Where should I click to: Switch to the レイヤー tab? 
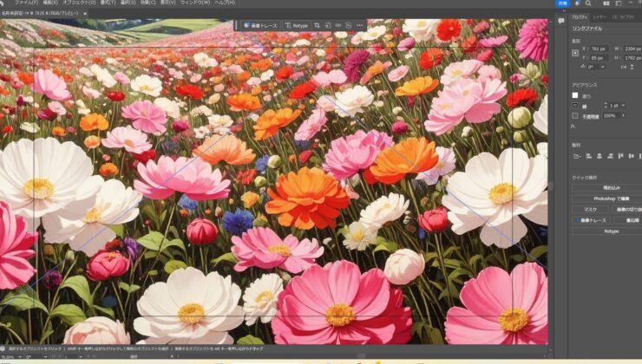(604, 16)
